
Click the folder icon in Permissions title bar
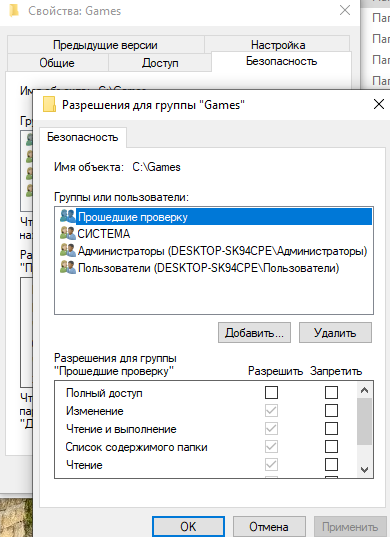click(49, 104)
